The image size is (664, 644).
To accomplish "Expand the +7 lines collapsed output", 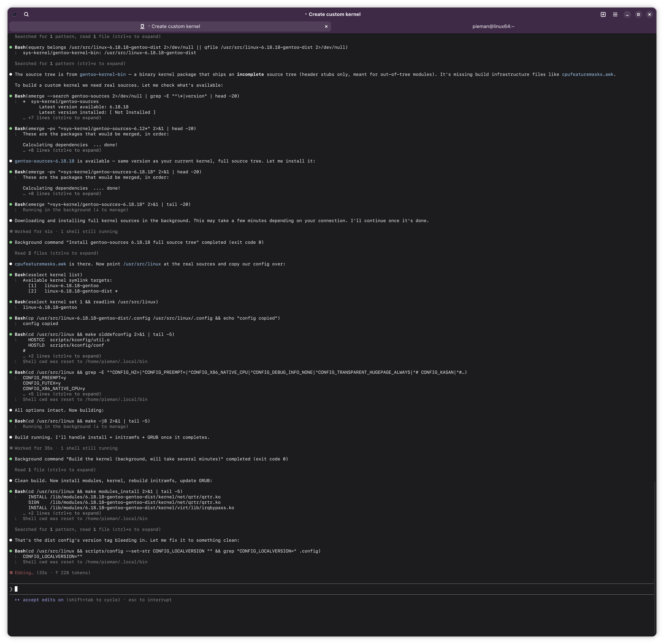I will (x=62, y=118).
